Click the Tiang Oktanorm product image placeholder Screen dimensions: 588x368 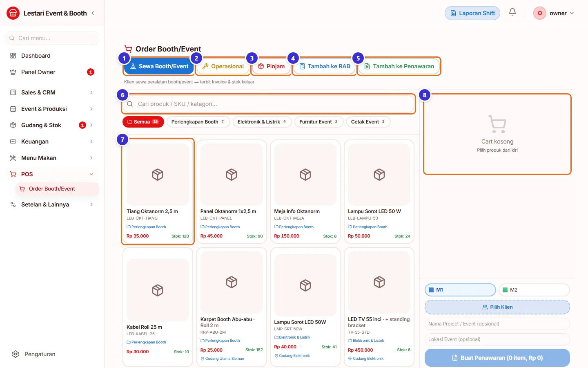pos(158,175)
